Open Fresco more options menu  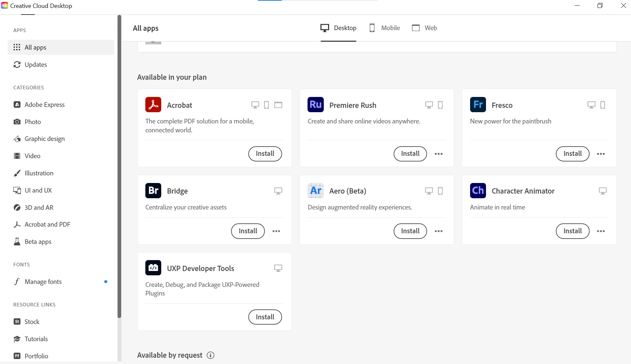[x=601, y=154]
